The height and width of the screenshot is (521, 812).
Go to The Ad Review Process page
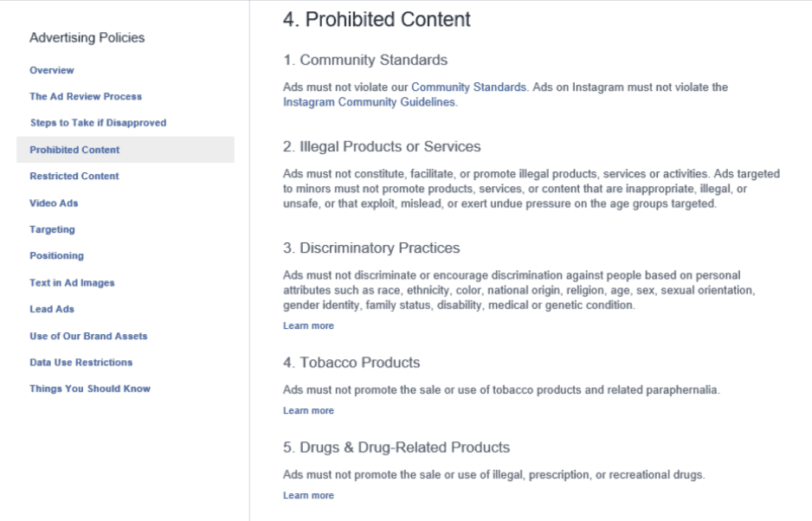[86, 96]
